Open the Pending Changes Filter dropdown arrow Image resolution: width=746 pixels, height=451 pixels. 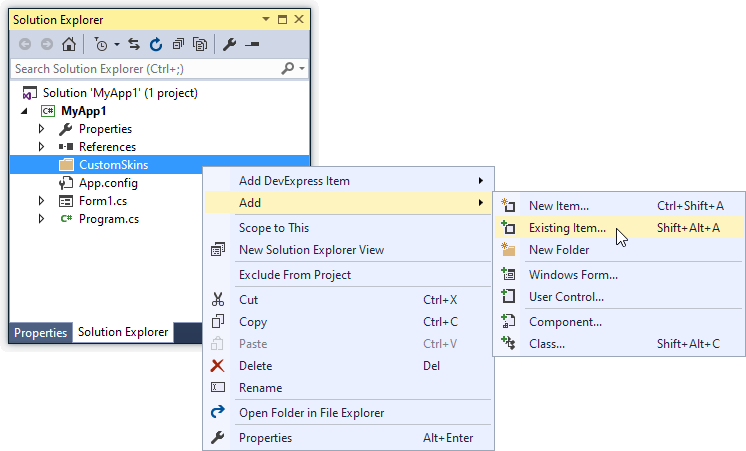(117, 45)
